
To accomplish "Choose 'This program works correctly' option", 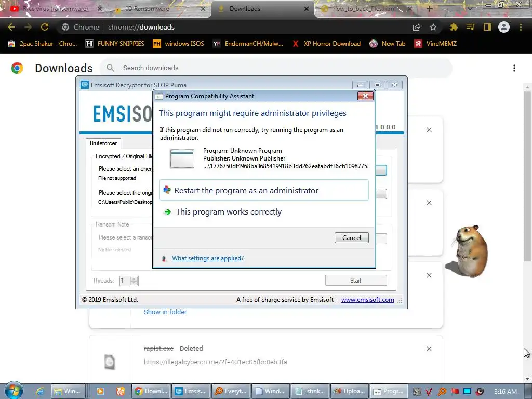I will click(x=229, y=212).
